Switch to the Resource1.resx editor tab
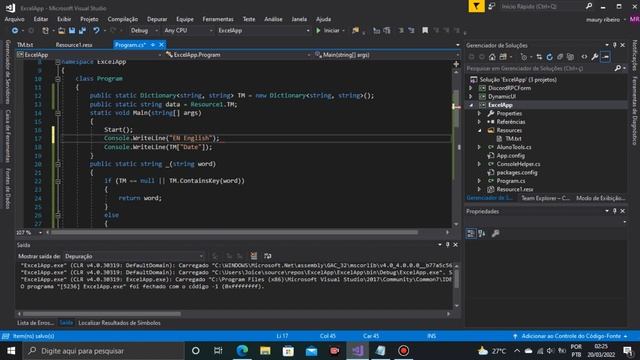The image size is (640, 360). [74, 45]
